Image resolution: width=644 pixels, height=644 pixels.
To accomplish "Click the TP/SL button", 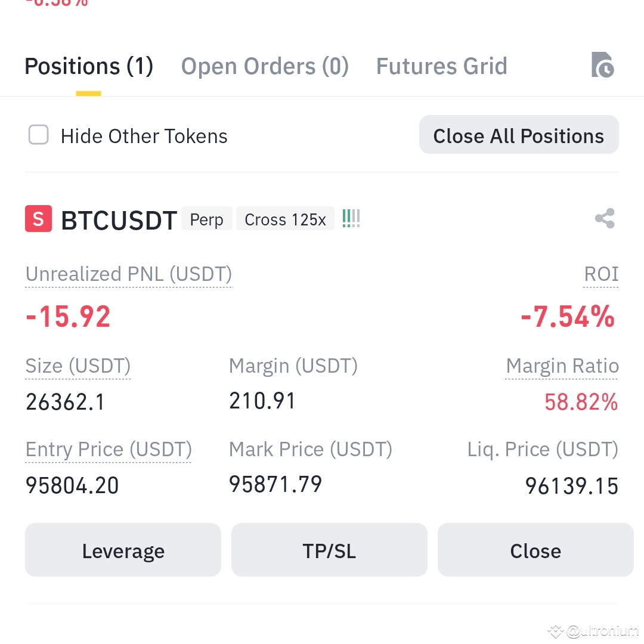I will (329, 550).
